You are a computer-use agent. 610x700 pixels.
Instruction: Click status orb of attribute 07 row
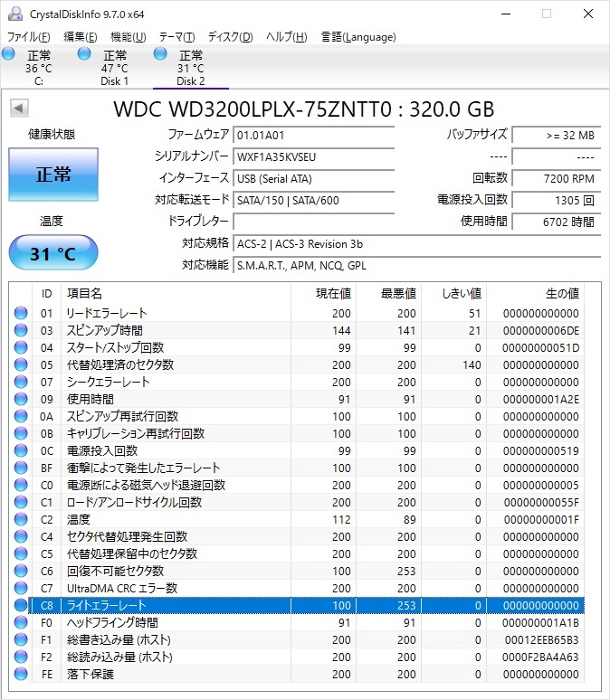[21, 382]
